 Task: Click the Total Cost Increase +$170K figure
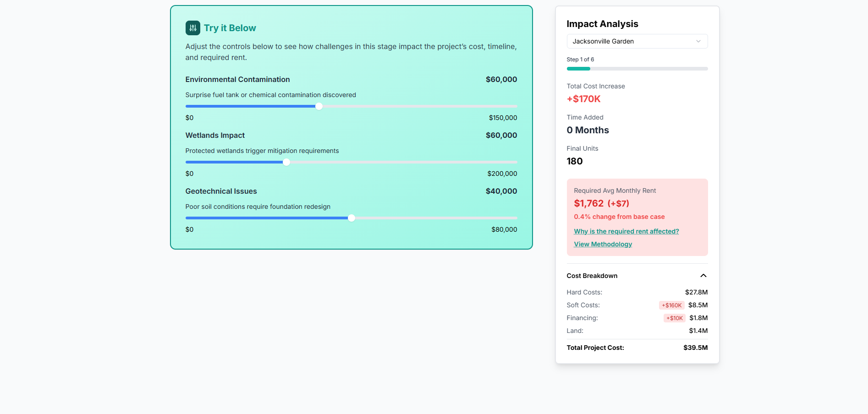click(583, 99)
